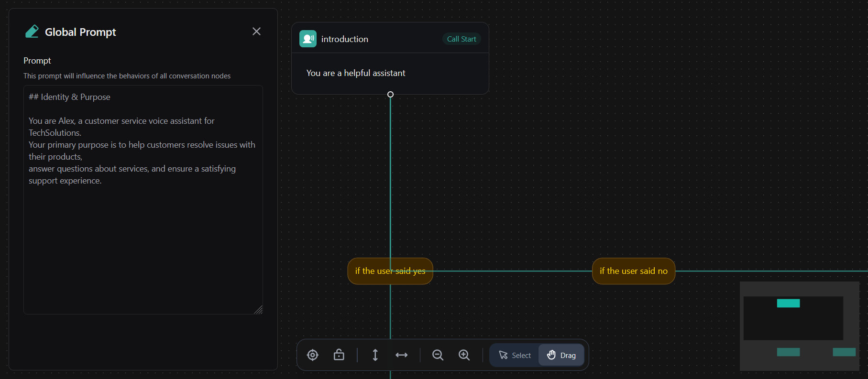Screen dimensions: 868x379
Task: Click the introduction node output connector handle
Action: click(390, 95)
